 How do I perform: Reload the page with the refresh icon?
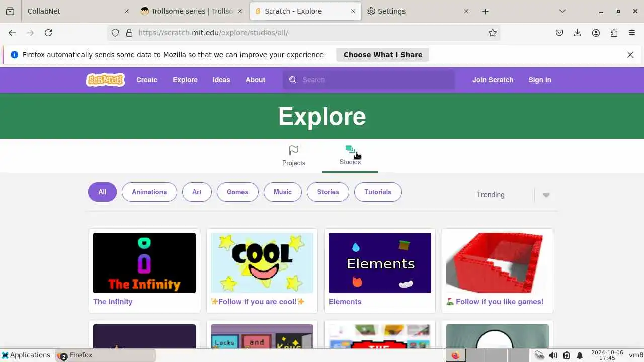[x=48, y=33]
